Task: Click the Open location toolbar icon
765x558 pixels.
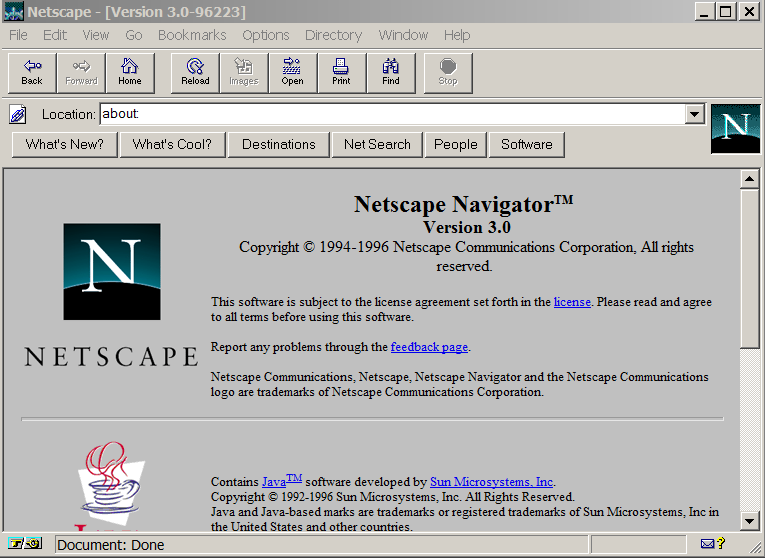Action: pos(292,73)
